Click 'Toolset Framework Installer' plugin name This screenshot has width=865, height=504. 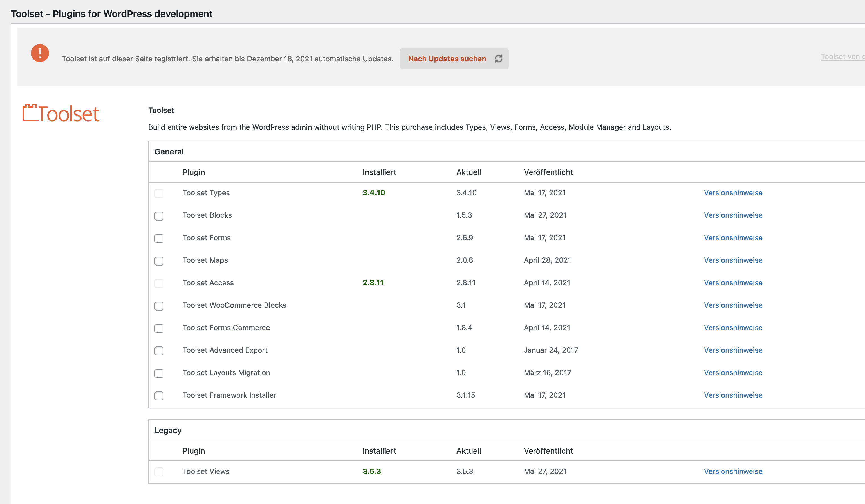pos(229,395)
